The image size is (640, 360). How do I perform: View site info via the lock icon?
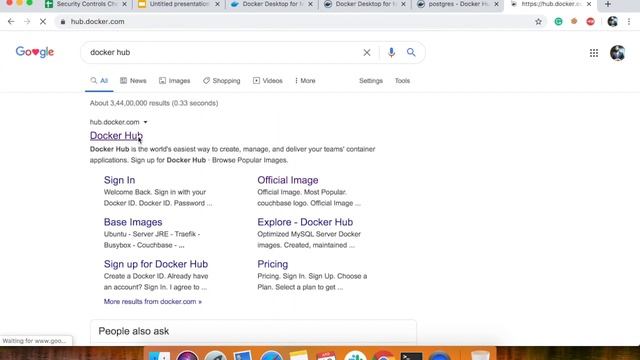point(62,22)
